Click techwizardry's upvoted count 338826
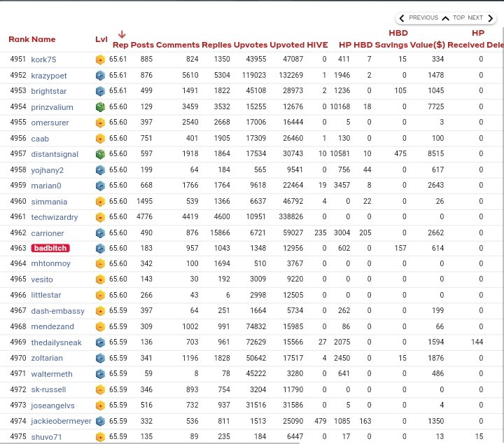This screenshot has height=444, width=504. tap(291, 216)
